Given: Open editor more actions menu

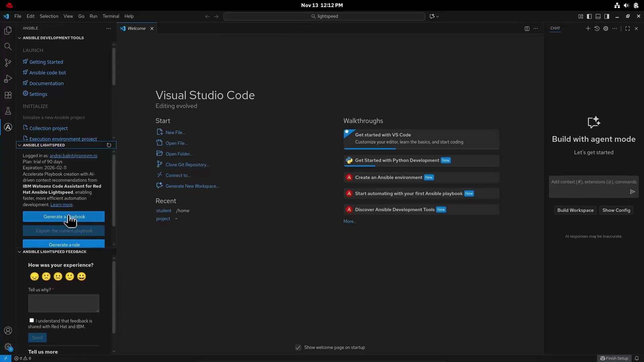Looking at the screenshot, I should coord(536,28).
